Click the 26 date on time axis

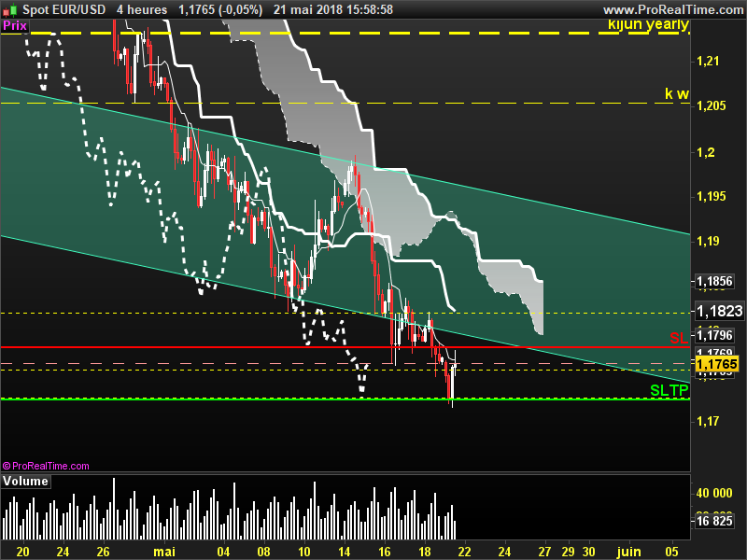click(103, 552)
